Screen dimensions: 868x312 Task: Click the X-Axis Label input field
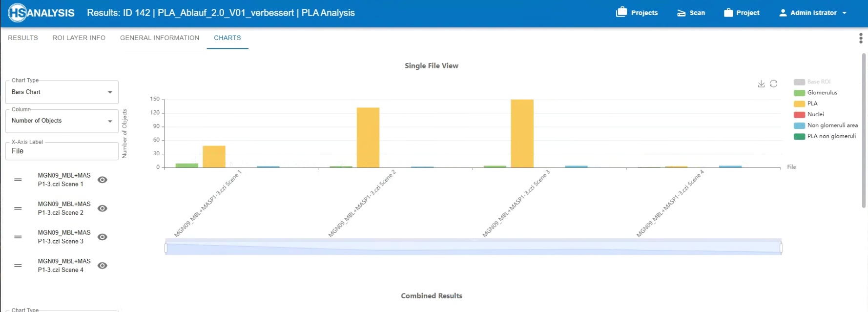tap(62, 151)
